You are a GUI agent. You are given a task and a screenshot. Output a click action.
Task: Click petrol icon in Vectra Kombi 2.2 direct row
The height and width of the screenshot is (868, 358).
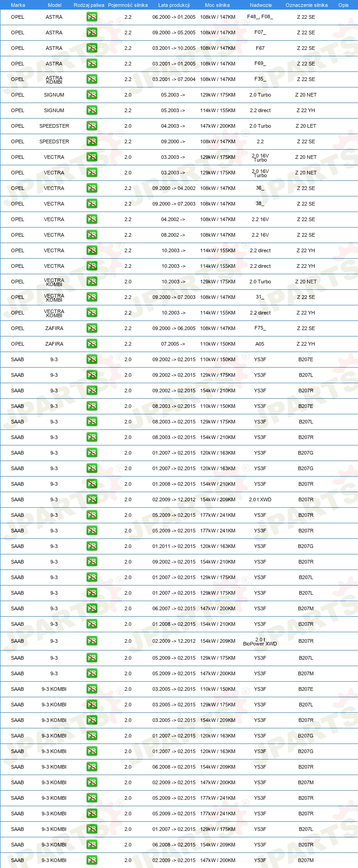[x=92, y=313]
